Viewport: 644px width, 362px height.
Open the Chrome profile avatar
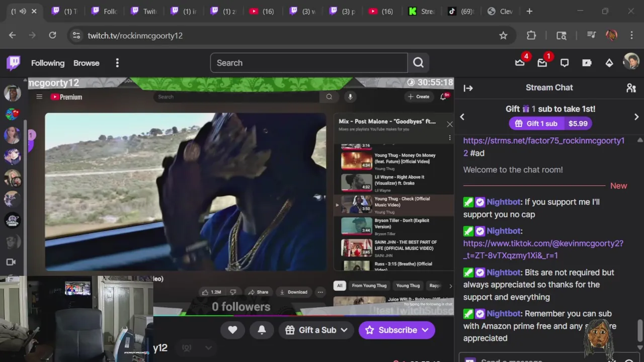tap(611, 35)
